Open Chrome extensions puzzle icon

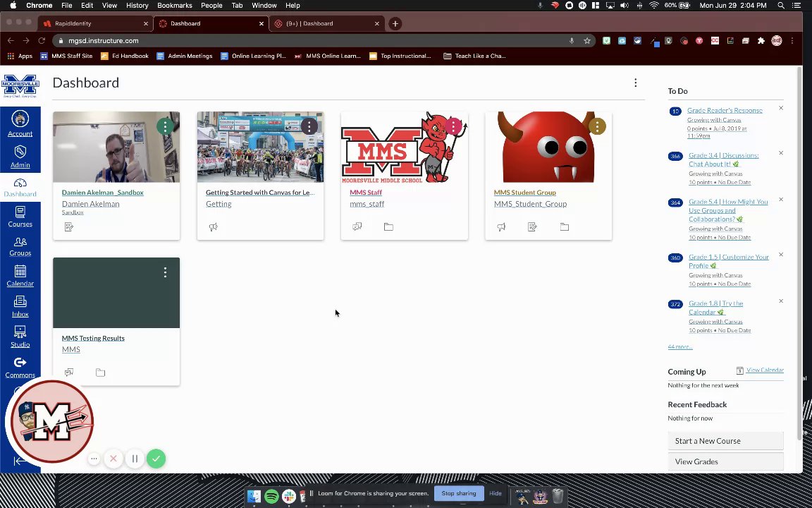pyautogui.click(x=761, y=40)
